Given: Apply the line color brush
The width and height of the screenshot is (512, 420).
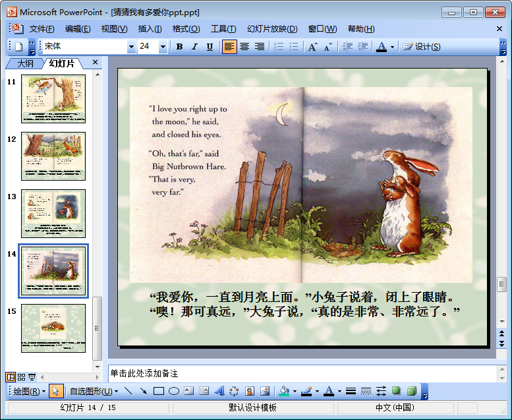Looking at the screenshot, I should click(x=306, y=391).
